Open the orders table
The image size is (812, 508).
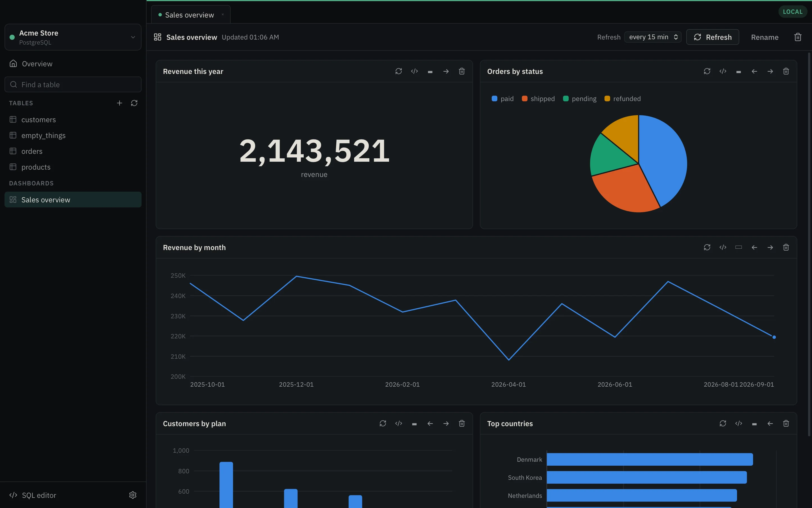pos(73,151)
